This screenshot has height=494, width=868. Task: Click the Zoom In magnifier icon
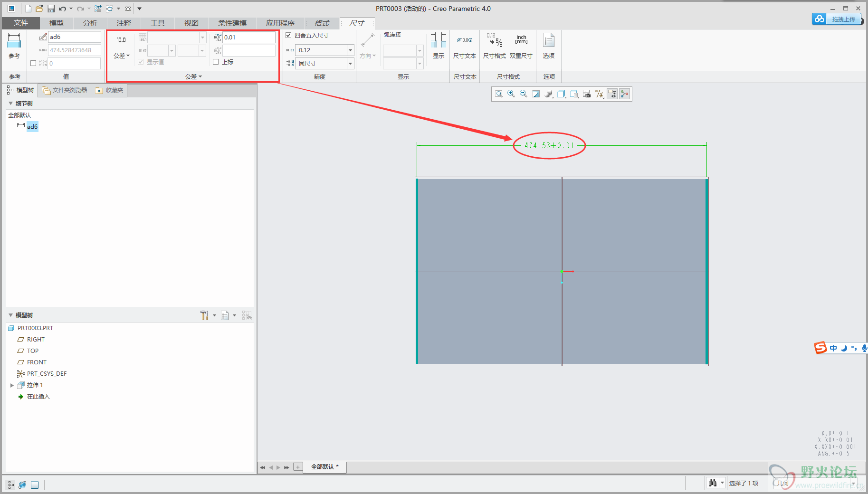[x=511, y=94]
